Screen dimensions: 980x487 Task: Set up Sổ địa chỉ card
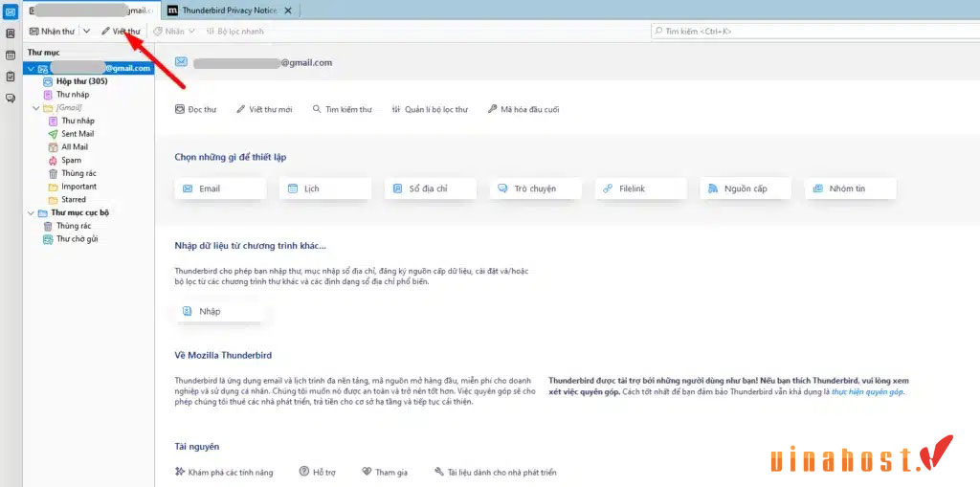(431, 188)
